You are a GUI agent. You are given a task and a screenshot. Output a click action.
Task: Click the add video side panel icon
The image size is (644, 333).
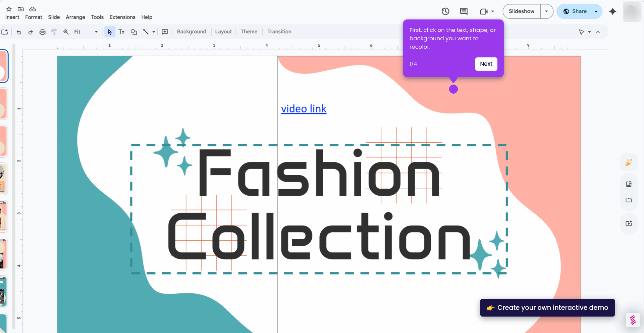pos(629,224)
